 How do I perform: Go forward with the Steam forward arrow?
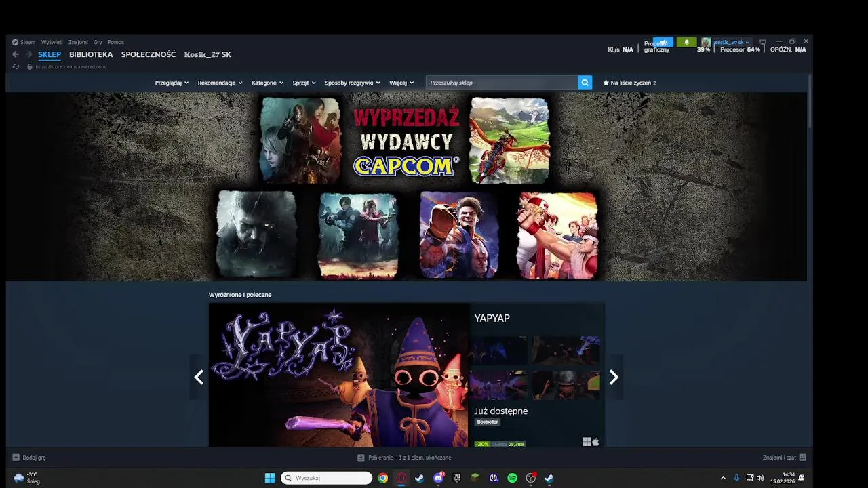28,54
